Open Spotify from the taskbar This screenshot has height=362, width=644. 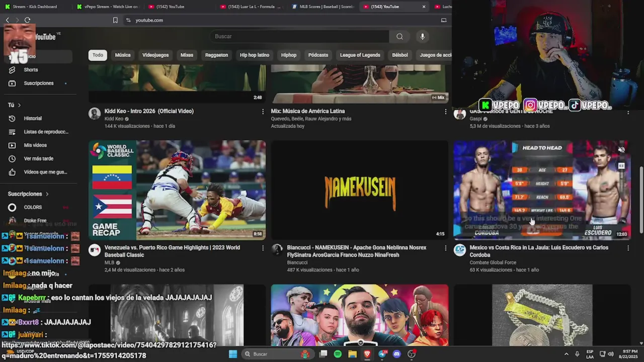click(338, 354)
